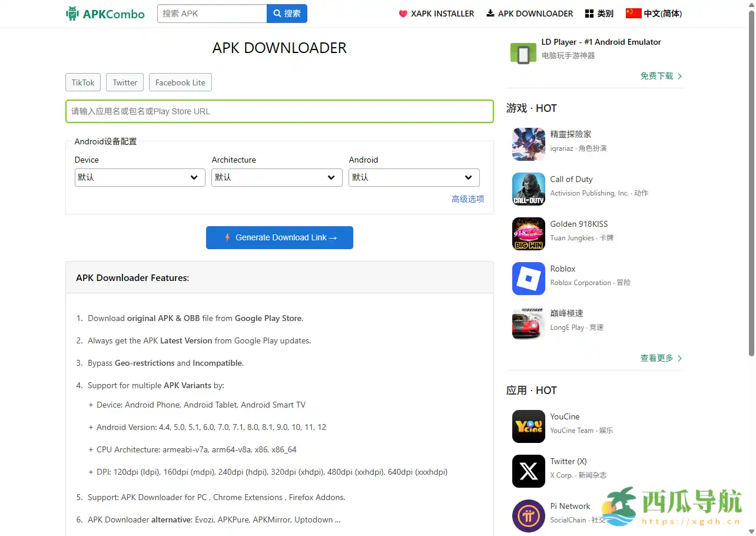Viewport: 756px width, 536px height.
Task: Open the Roblox app icon
Action: coord(528,279)
